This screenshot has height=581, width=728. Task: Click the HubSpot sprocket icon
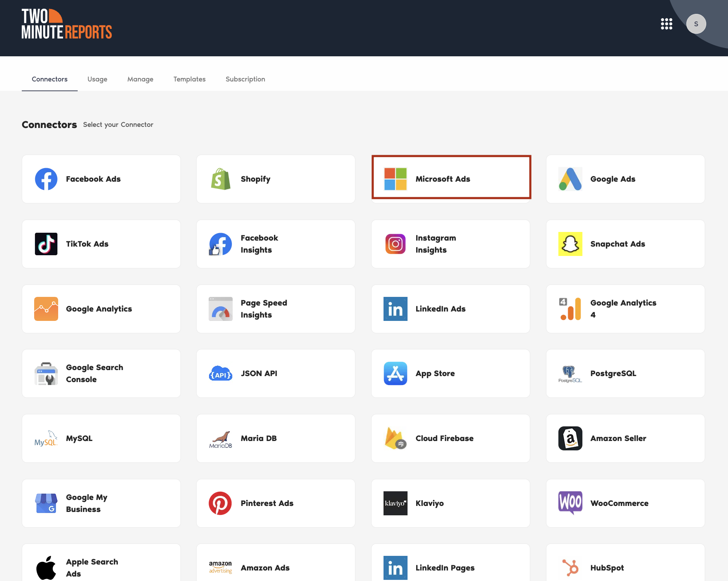pyautogui.click(x=570, y=567)
